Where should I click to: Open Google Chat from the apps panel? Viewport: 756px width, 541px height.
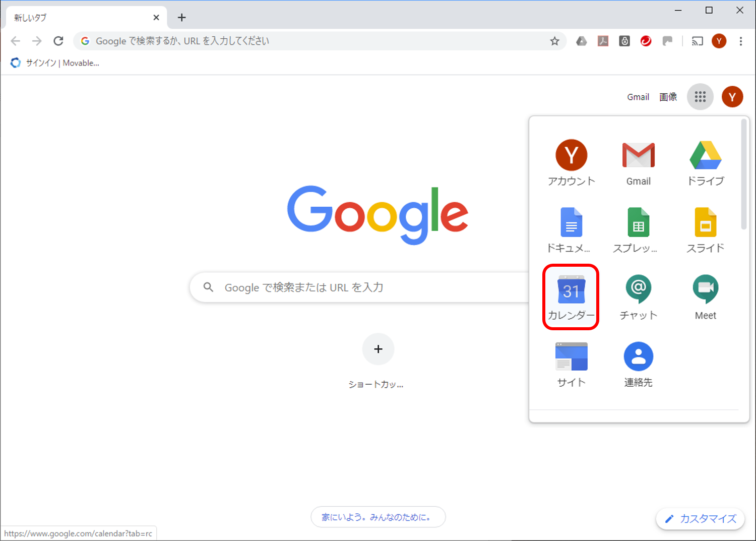point(638,297)
